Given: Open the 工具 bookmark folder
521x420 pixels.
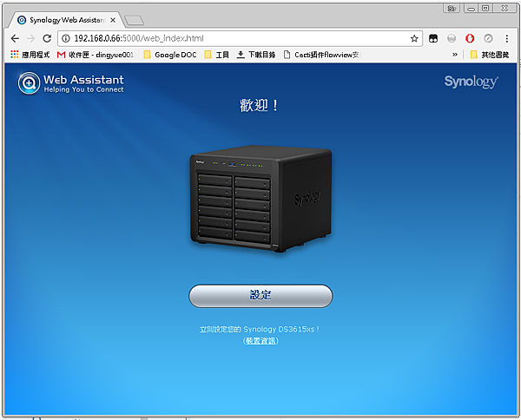Looking at the screenshot, I should coord(216,55).
